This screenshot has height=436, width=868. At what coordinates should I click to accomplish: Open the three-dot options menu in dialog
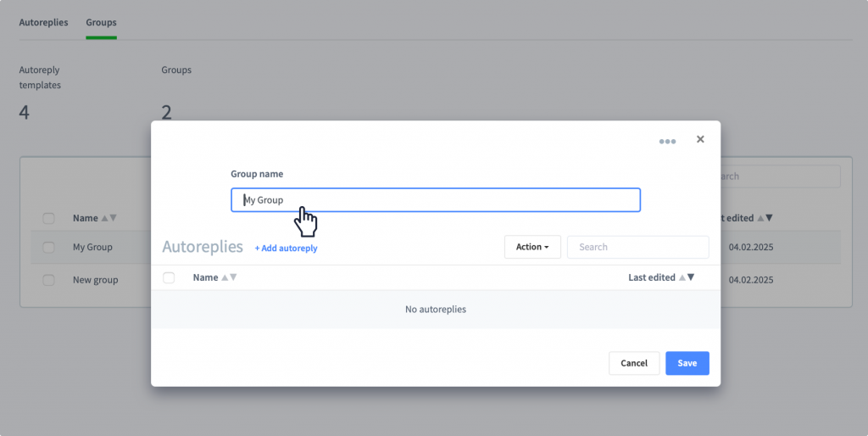coord(667,142)
